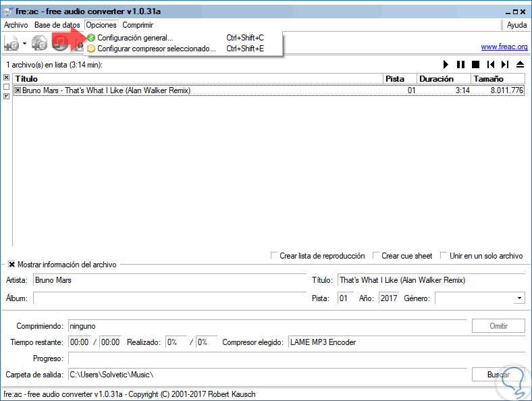The height and width of the screenshot is (401, 532).
Task: Click the LAME MP3 Encoder text
Action: [x=323, y=342]
